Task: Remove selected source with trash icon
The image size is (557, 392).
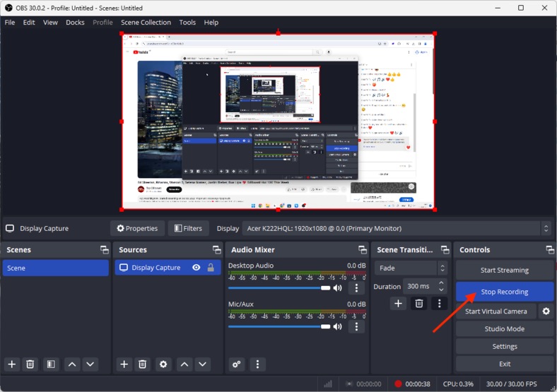Action: (x=143, y=364)
